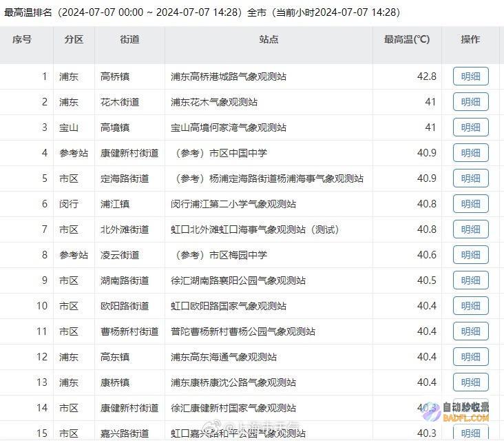Click 明细 for 普陀曹杨公园气象观测站
This screenshot has width=504, height=441.
pyautogui.click(x=470, y=331)
